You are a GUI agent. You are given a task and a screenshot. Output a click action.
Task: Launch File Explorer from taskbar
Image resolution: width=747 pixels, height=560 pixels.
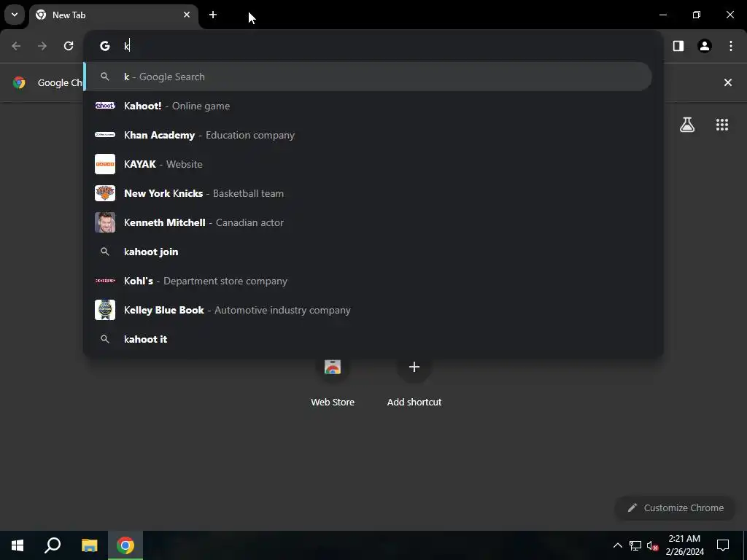click(x=89, y=545)
